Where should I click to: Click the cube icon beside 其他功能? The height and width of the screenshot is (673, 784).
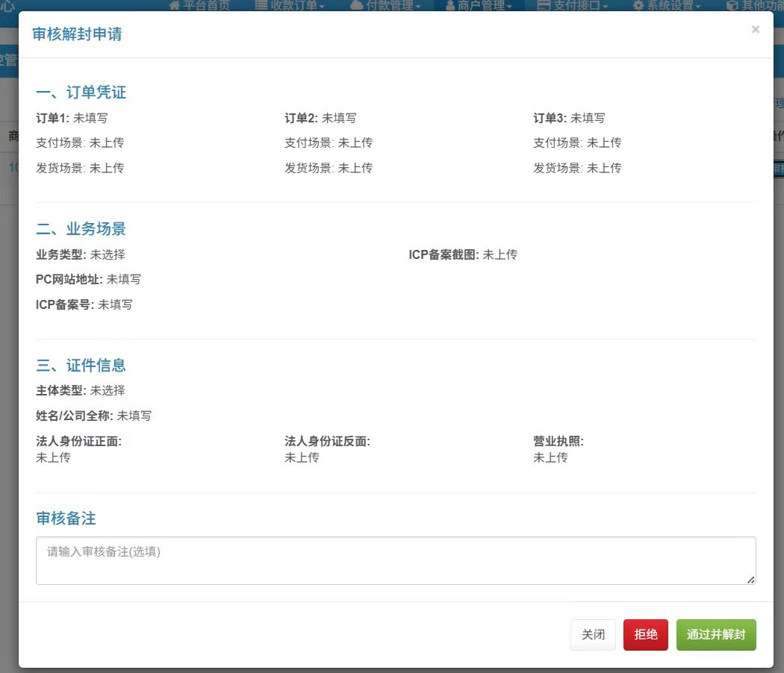[732, 5]
